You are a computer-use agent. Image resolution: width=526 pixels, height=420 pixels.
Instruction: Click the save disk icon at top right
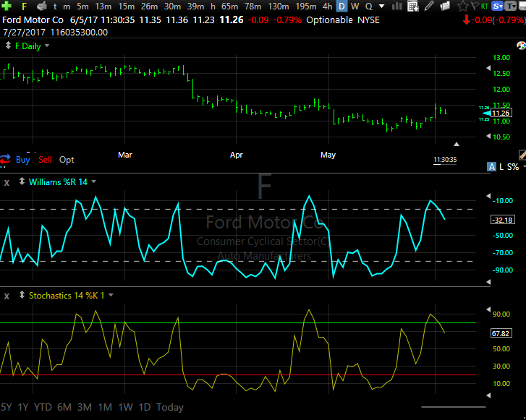point(522,6)
